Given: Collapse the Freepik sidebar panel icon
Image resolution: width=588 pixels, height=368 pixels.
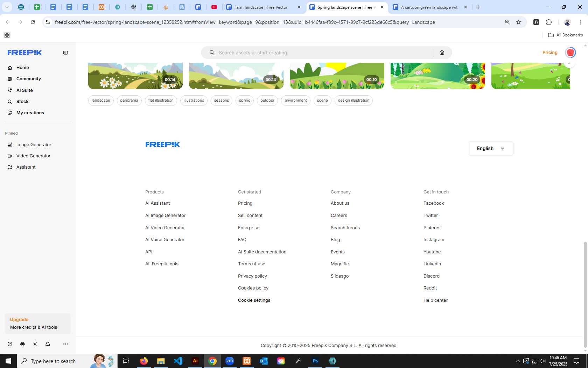Looking at the screenshot, I should point(65,53).
